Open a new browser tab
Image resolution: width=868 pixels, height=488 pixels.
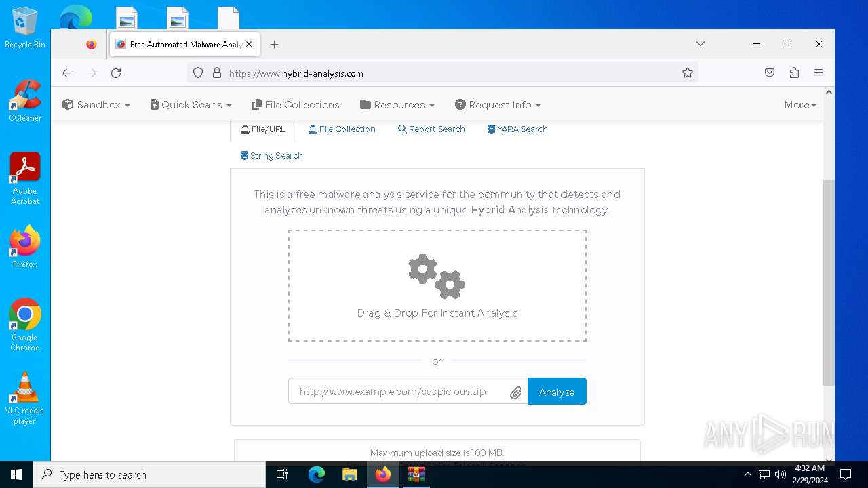click(x=274, y=45)
